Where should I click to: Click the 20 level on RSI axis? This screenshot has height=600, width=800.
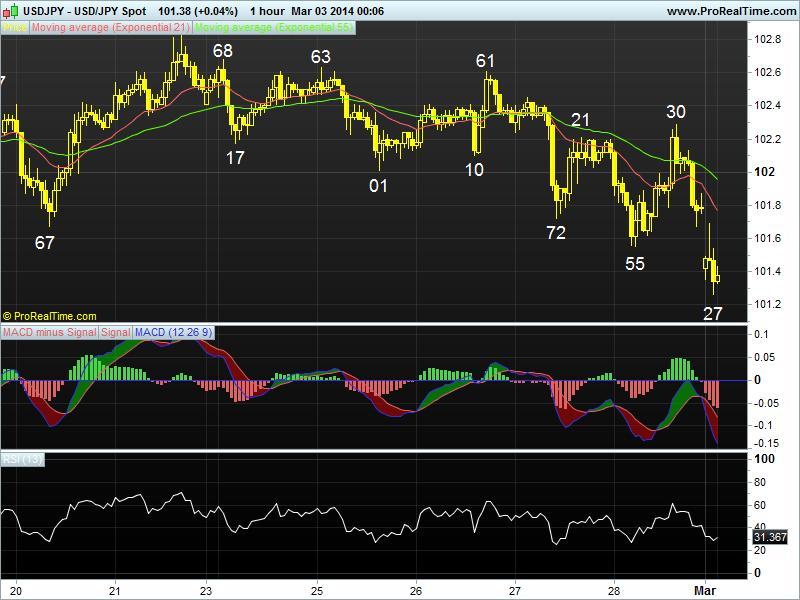tap(760, 551)
